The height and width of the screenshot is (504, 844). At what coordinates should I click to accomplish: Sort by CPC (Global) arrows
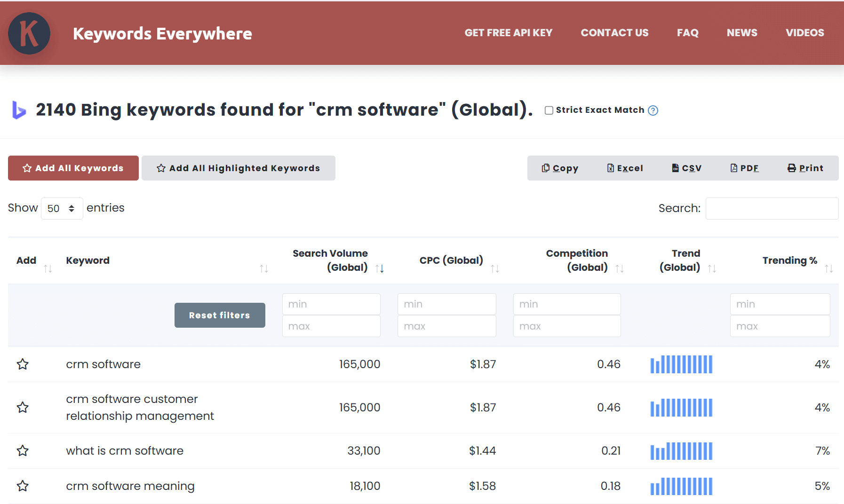pos(495,268)
